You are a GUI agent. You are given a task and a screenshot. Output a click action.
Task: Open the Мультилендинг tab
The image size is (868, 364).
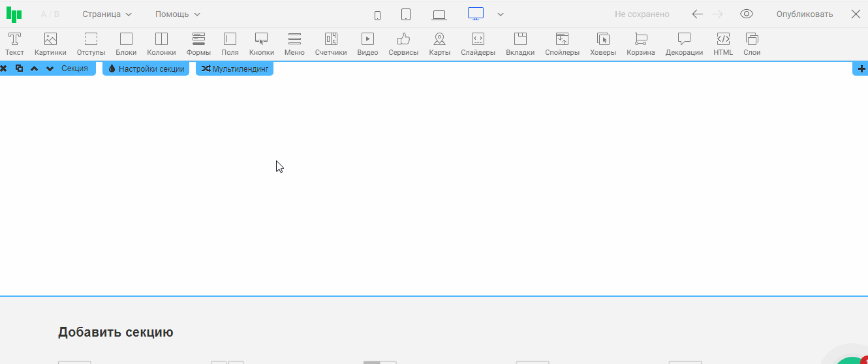pos(235,68)
